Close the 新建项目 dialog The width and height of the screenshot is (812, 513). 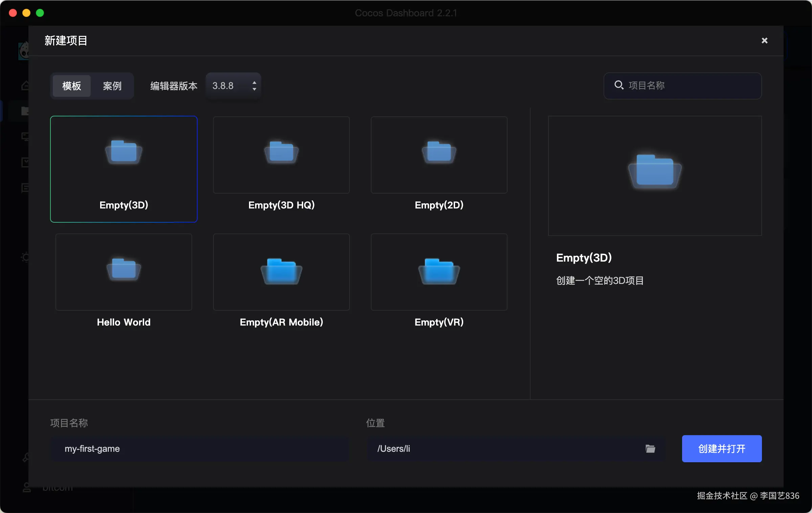click(x=764, y=41)
